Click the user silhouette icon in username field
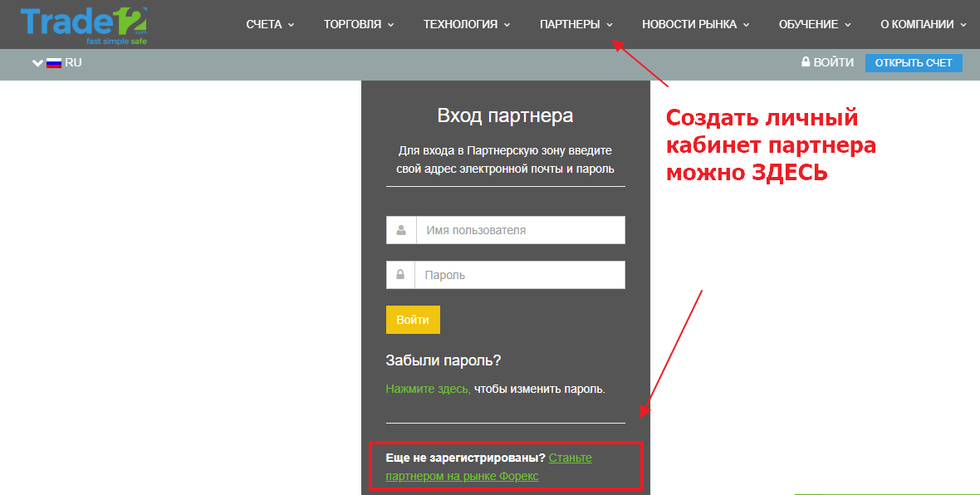Viewport: 980px width, 495px height. [401, 230]
